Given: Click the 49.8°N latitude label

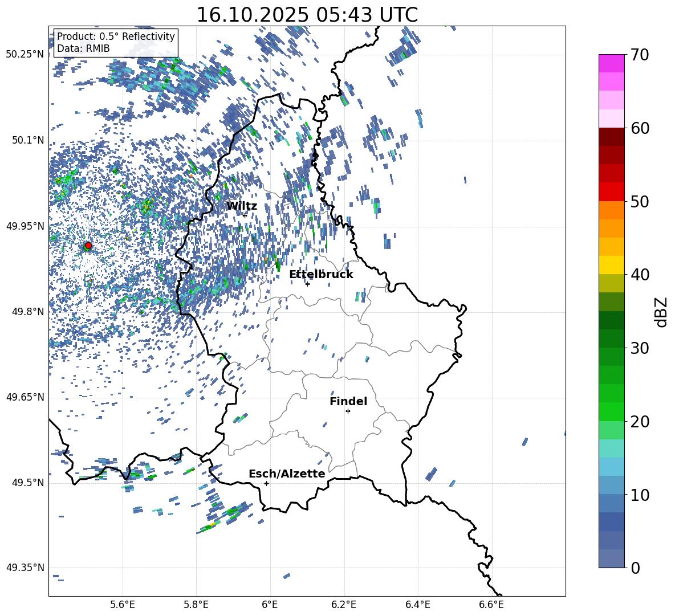Looking at the screenshot, I should (27, 312).
